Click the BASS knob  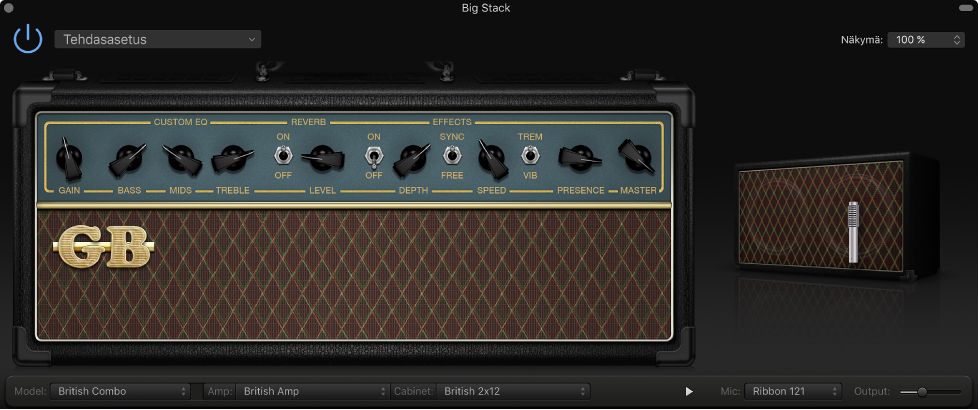coord(128,159)
